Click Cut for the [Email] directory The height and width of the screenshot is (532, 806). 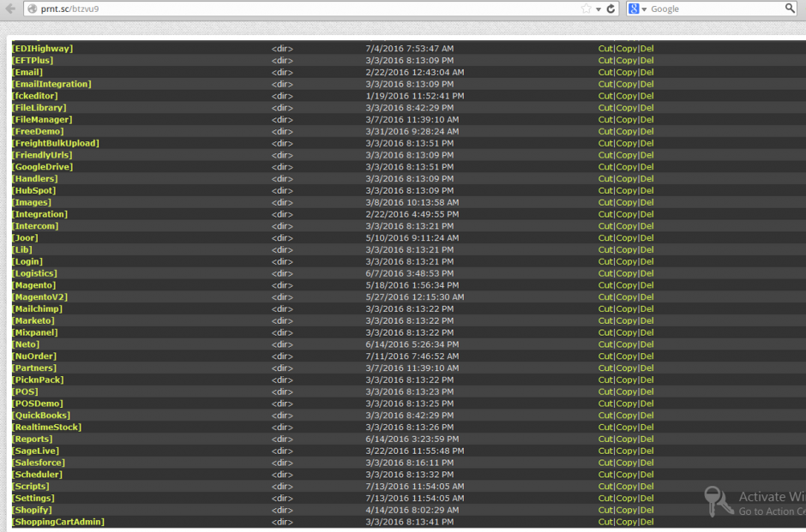click(x=605, y=73)
